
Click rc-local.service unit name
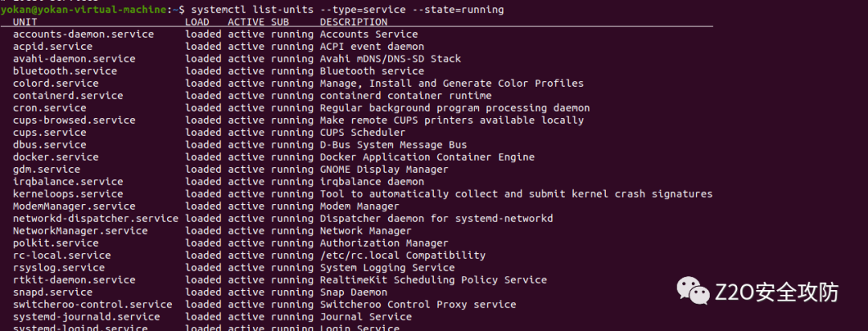point(62,255)
